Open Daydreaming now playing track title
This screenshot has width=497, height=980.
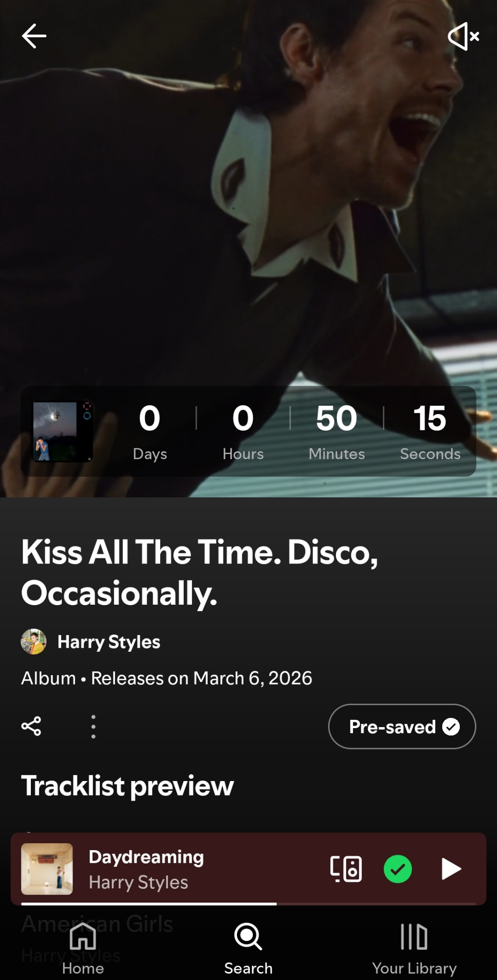click(146, 857)
